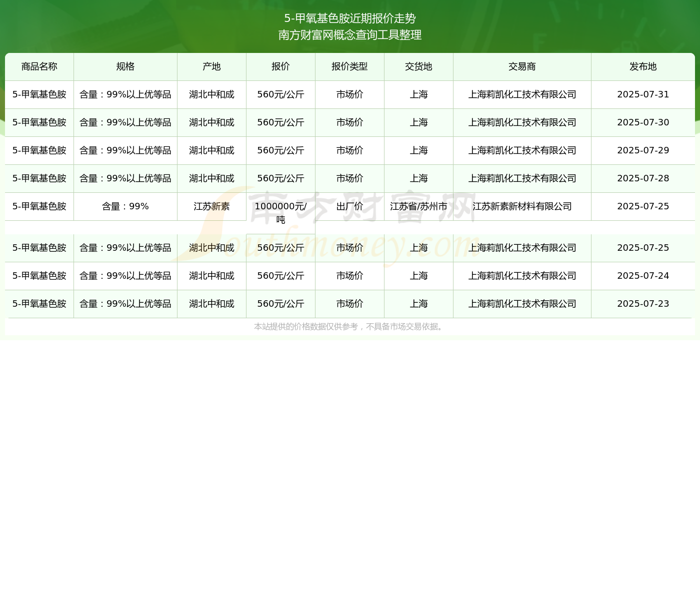Click the title 5-甲氧基色胺近期报价走势
700x602 pixels.
pos(350,18)
